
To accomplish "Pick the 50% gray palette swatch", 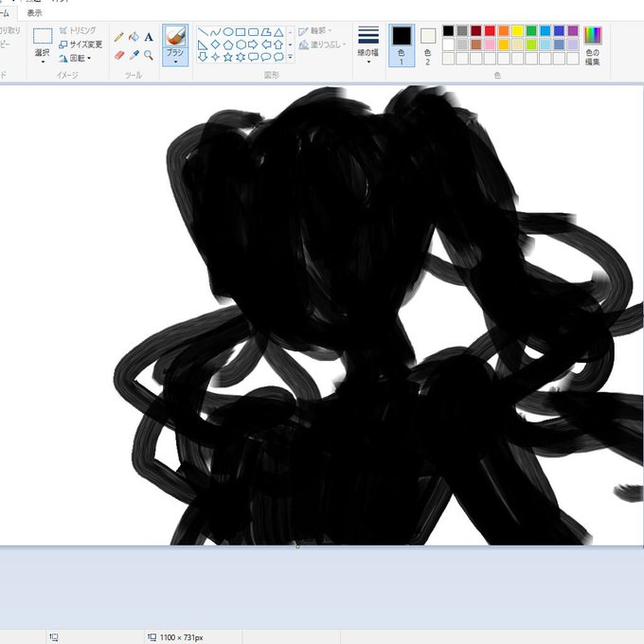I will click(x=462, y=31).
